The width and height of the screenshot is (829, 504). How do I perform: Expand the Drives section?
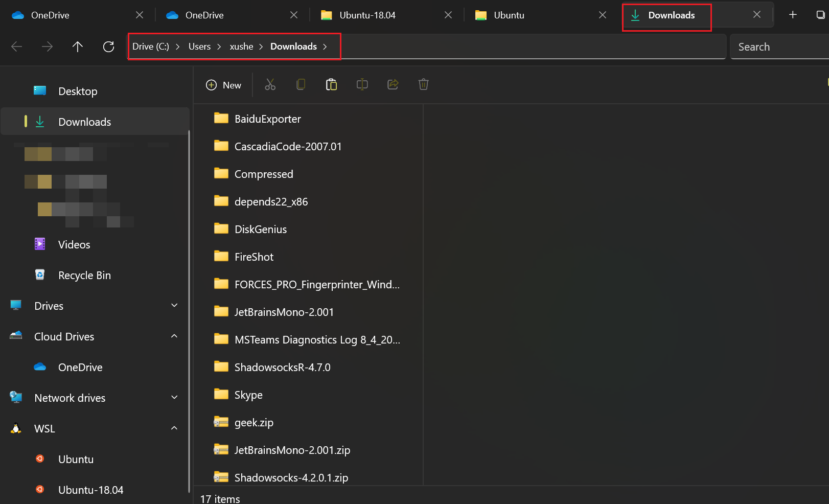(174, 306)
